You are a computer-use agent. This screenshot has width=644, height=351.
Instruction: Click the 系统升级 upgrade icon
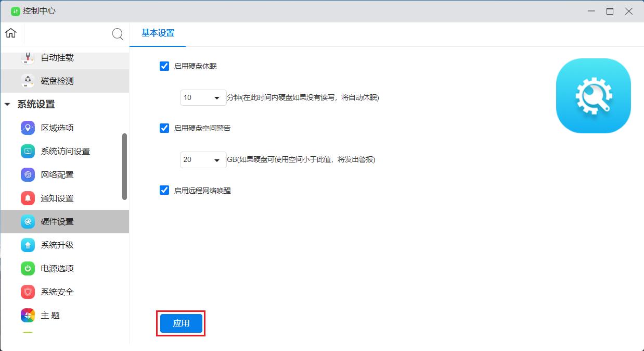coord(28,245)
